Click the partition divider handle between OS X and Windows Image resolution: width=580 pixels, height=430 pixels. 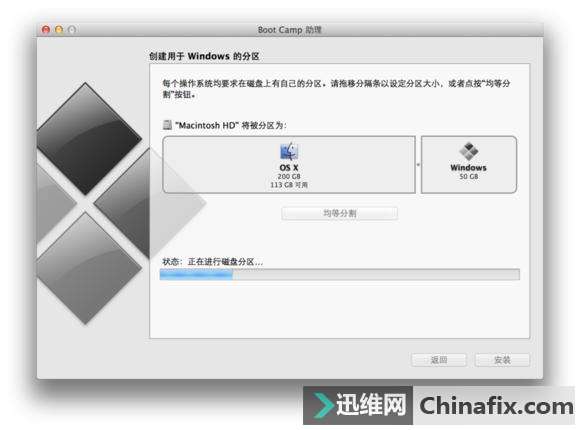418,165
